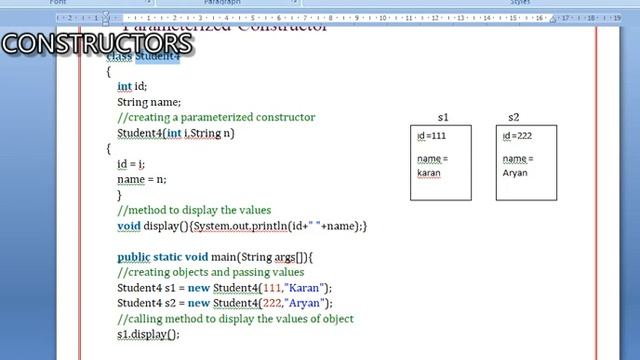Click the 's2' label above the second box
This screenshot has width=640, height=360.
click(513, 118)
